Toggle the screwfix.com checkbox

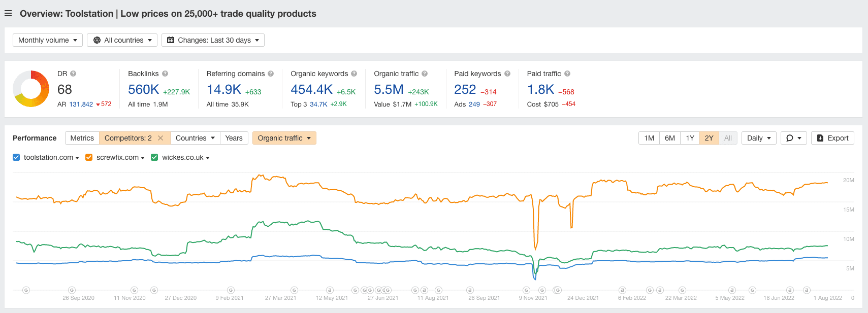[89, 157]
